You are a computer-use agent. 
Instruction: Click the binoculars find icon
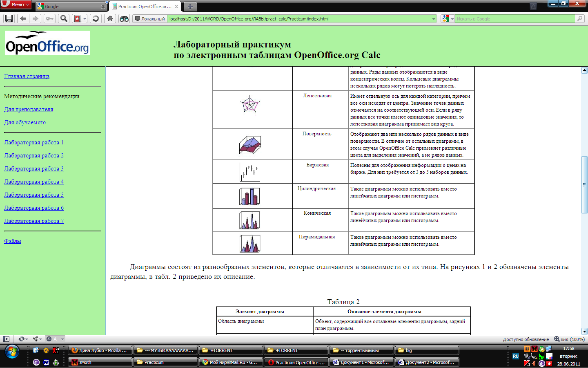coord(124,18)
